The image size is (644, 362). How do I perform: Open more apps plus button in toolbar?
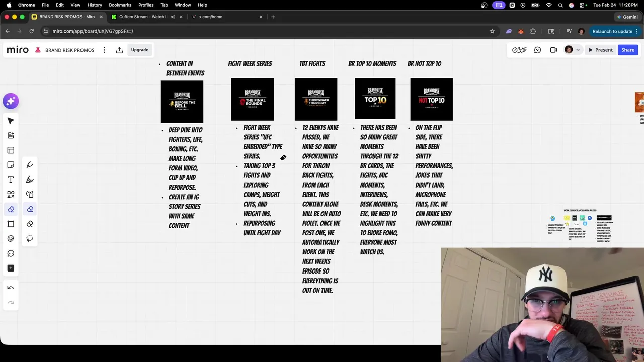[x=11, y=268]
